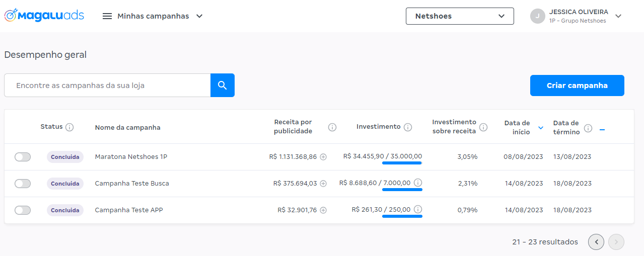
Task: Expand revenue details for Maratona Netshoes 1P
Action: coord(323,157)
